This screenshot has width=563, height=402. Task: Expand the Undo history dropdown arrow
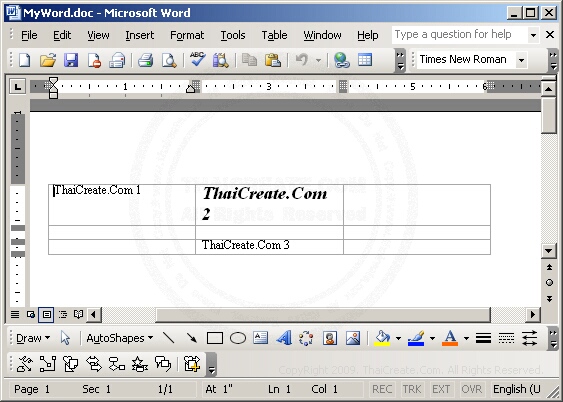tap(318, 60)
